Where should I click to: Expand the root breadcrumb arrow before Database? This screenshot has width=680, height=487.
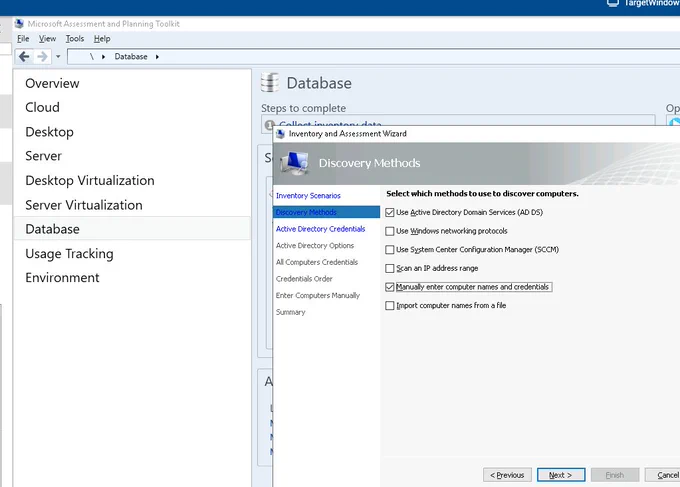103,57
